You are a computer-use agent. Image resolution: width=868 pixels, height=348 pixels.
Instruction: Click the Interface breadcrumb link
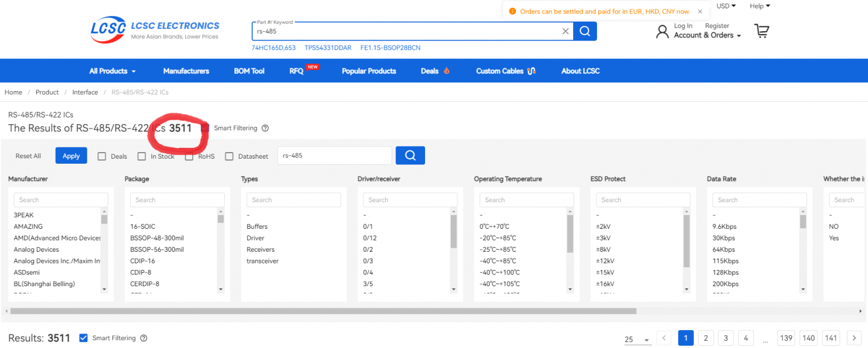point(85,92)
